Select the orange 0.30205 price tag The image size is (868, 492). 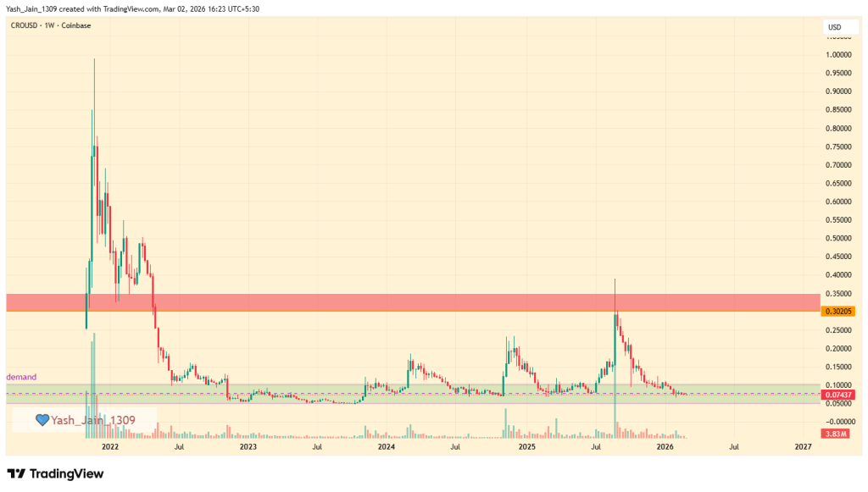(x=839, y=312)
